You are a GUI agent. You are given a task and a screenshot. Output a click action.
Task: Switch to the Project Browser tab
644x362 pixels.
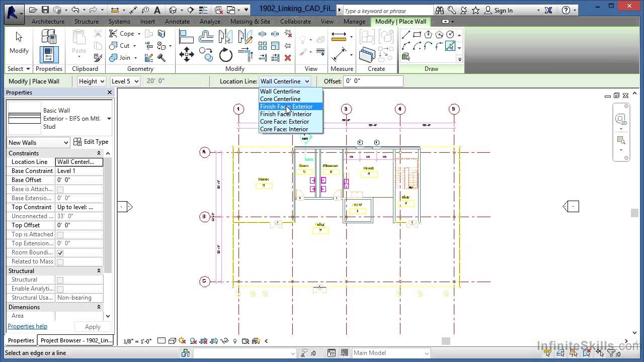[x=76, y=340]
